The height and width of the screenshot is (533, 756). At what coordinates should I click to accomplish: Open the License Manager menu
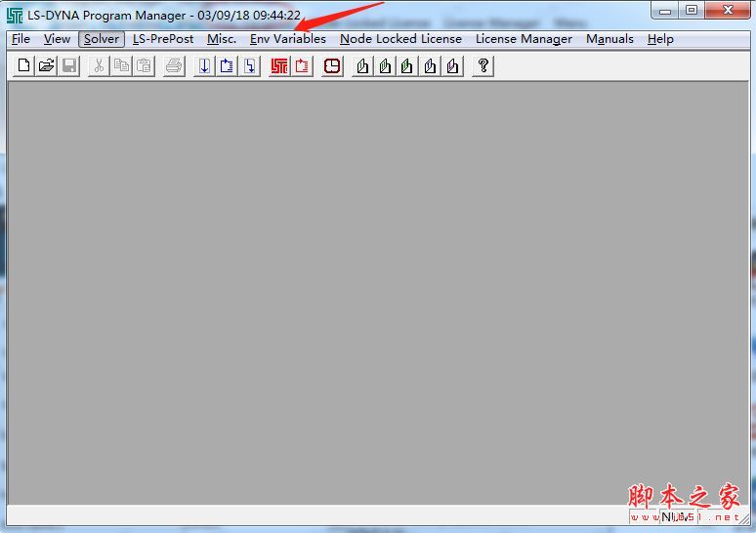point(524,39)
